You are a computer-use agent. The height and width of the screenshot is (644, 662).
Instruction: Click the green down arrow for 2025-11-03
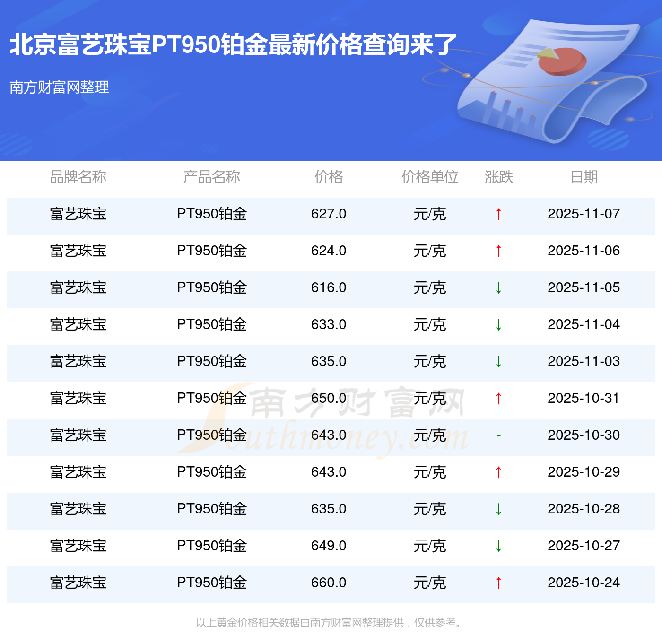pos(498,362)
